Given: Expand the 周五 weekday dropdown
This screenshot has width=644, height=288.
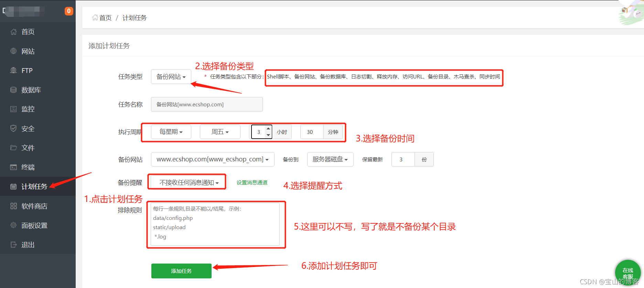Looking at the screenshot, I should pos(220,132).
